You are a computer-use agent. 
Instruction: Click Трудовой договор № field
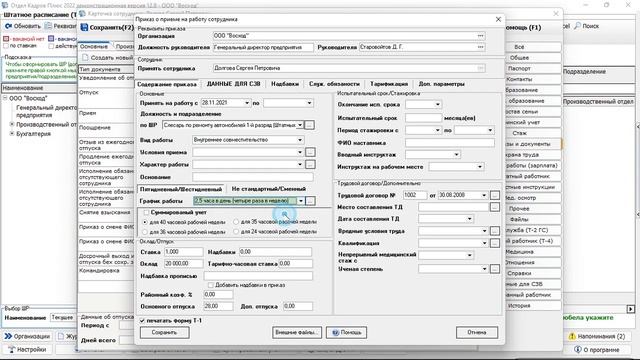(x=415, y=195)
